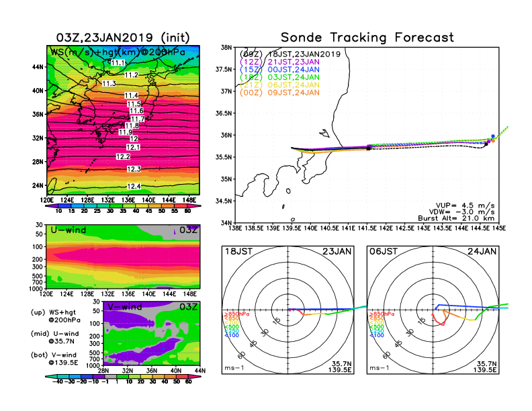Click the '(up) WS+hgt @200hPa' caption
Image resolution: width=532 pixels, height=411 pixels.
tap(56, 316)
